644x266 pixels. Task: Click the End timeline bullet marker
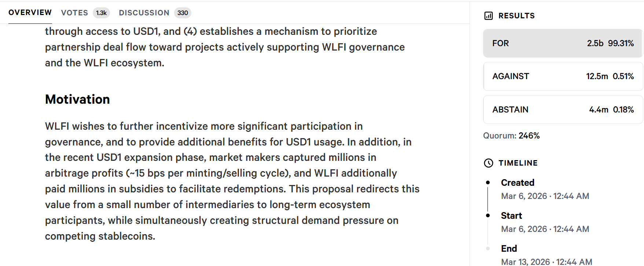[x=487, y=248]
